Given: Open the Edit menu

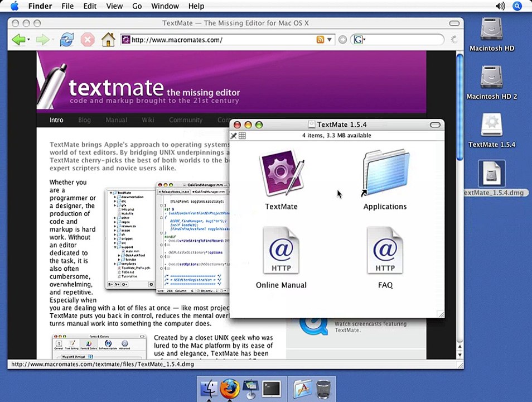Looking at the screenshot, I should [x=90, y=6].
